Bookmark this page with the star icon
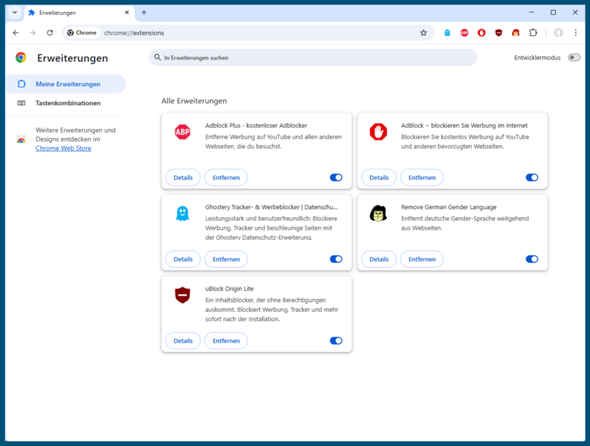This screenshot has height=446, width=590. tap(423, 33)
